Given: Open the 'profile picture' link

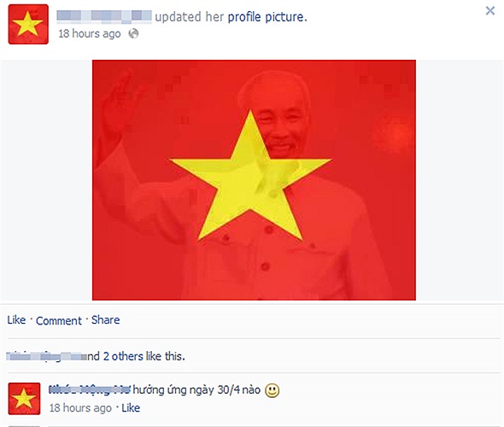Looking at the screenshot, I should (x=267, y=17).
